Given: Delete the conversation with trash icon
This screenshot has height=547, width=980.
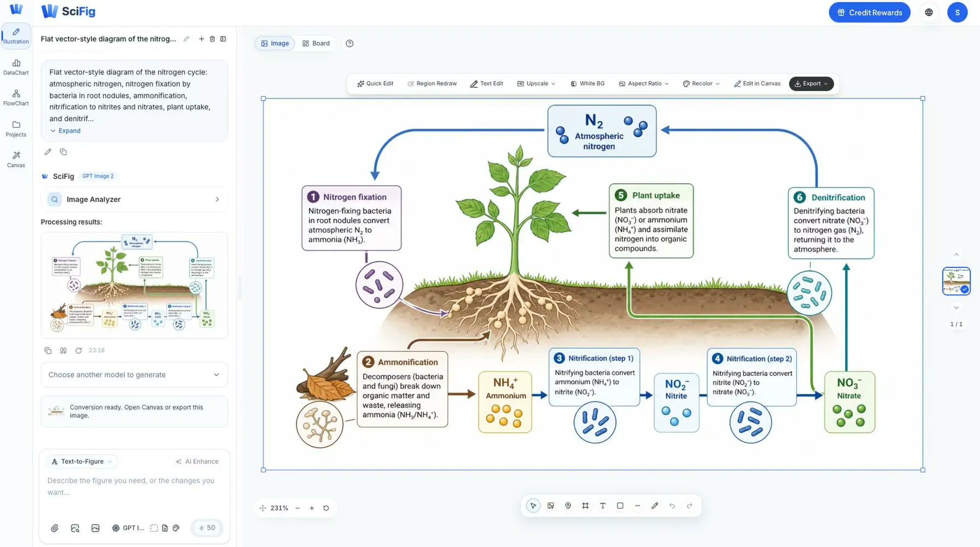Looking at the screenshot, I should (x=212, y=39).
